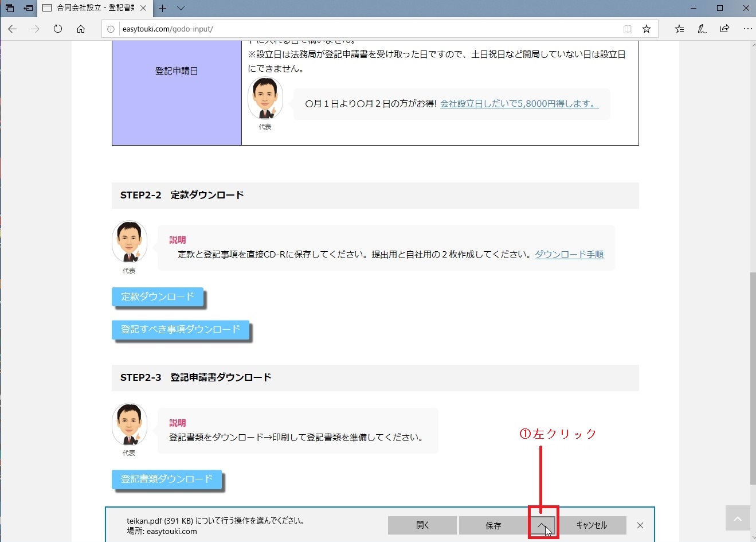The width and height of the screenshot is (756, 542).
Task: Add page to favorites with star icon
Action: [647, 29]
